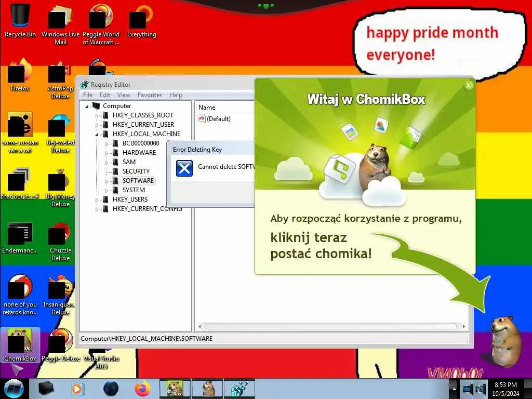Viewport: 532px width, 399px height.
Task: Select Big Money Deluxe desktop icon
Action: click(60, 188)
